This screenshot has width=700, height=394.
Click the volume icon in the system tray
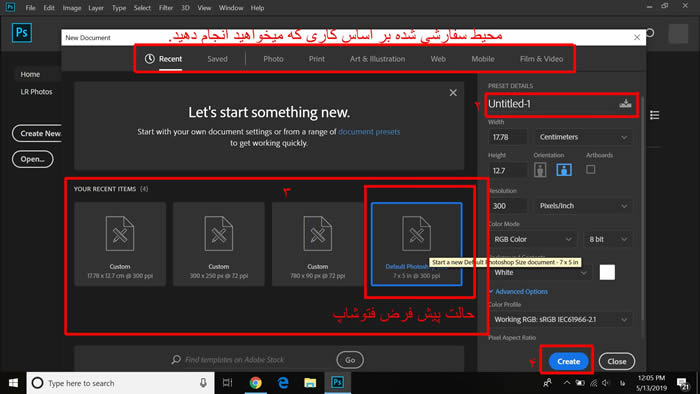(x=606, y=383)
